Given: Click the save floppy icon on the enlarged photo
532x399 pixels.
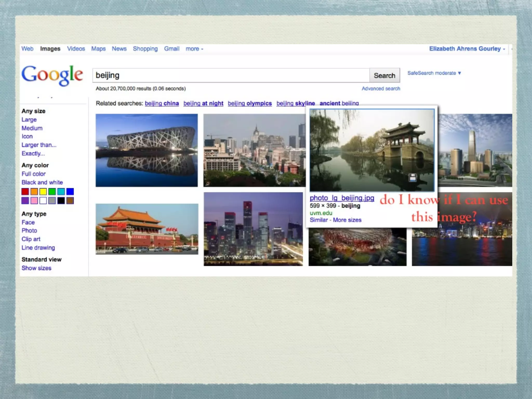Looking at the screenshot, I should pos(413,178).
